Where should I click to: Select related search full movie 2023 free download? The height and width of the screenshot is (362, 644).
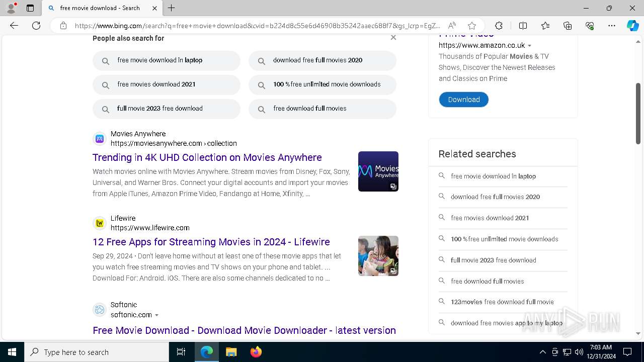coord(503,260)
